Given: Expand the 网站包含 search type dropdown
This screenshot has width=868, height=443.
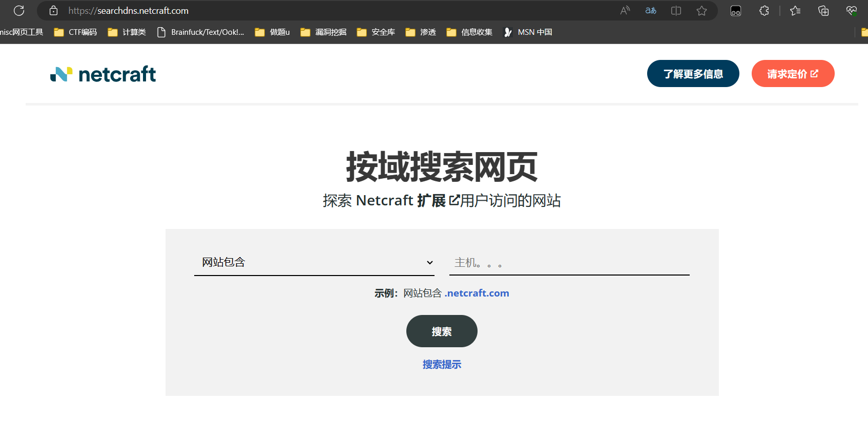Looking at the screenshot, I should 314,262.
